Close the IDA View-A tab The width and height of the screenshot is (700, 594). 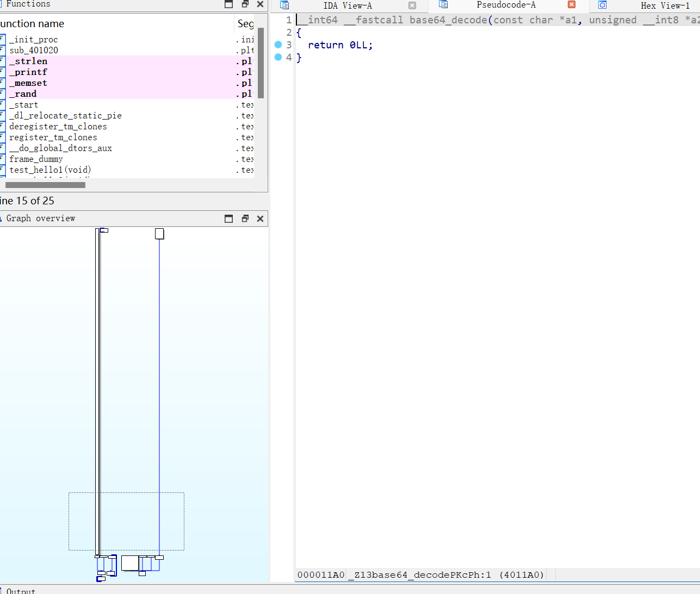point(412,5)
